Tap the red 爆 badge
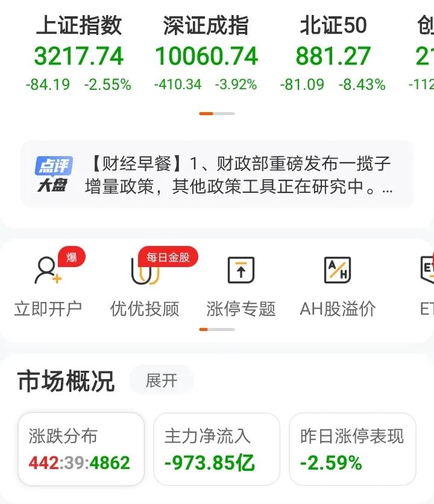Screen dimensions: 434x504 pyautogui.click(x=72, y=257)
